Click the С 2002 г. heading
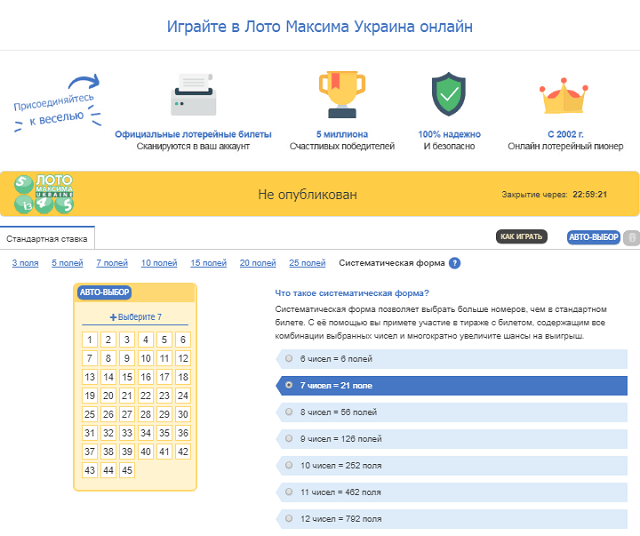The width and height of the screenshot is (640, 536). 565,134
